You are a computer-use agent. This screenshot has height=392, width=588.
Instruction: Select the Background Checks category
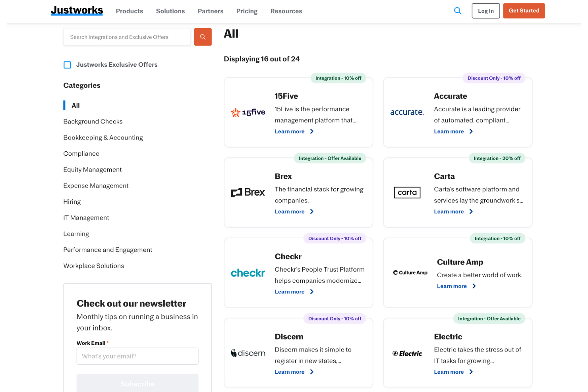click(x=93, y=122)
